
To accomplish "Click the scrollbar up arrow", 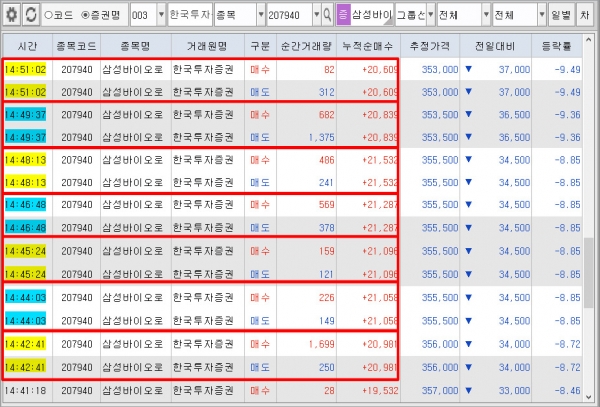I will click(588, 40).
